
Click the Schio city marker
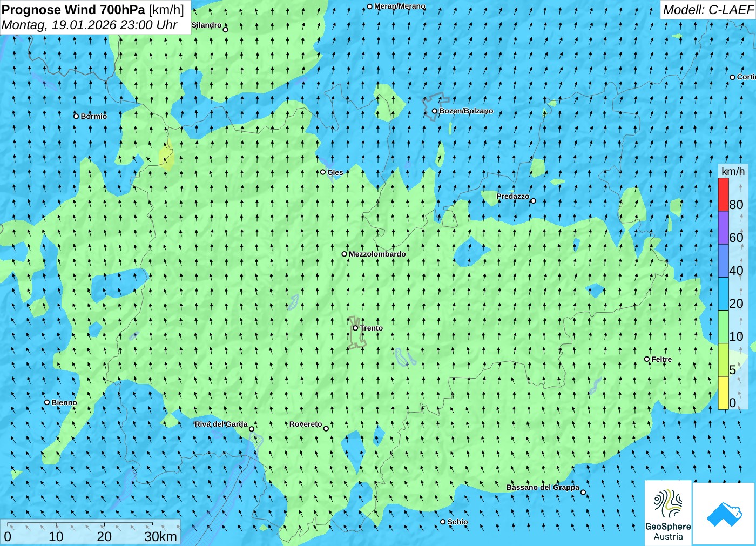pos(443,522)
